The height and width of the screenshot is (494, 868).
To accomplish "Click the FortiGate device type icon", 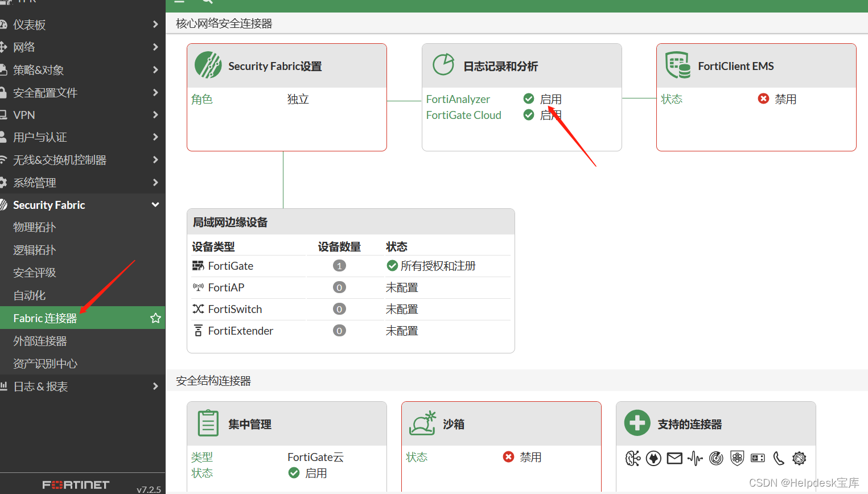I will point(198,266).
